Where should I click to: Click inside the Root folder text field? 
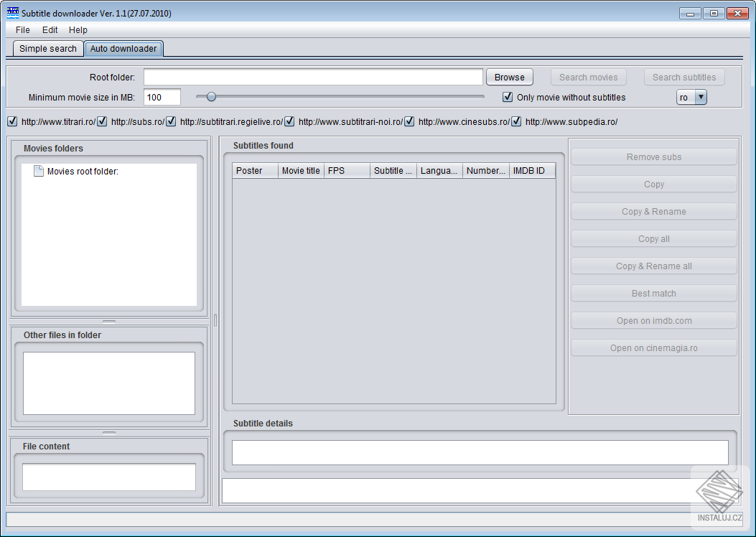312,77
